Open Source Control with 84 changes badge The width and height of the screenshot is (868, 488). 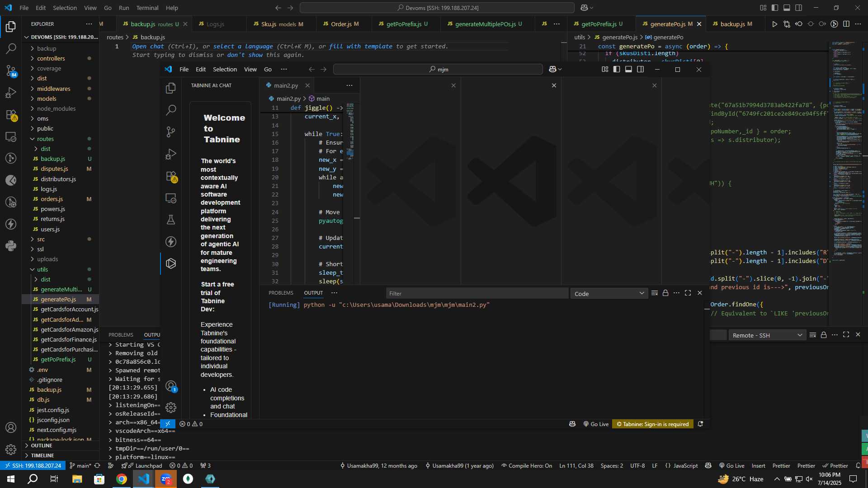point(11,70)
